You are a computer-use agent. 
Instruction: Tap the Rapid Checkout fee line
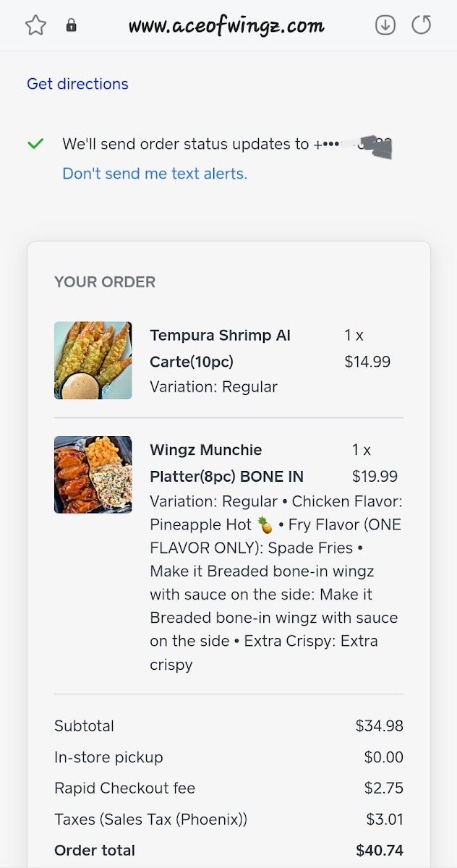click(x=228, y=788)
